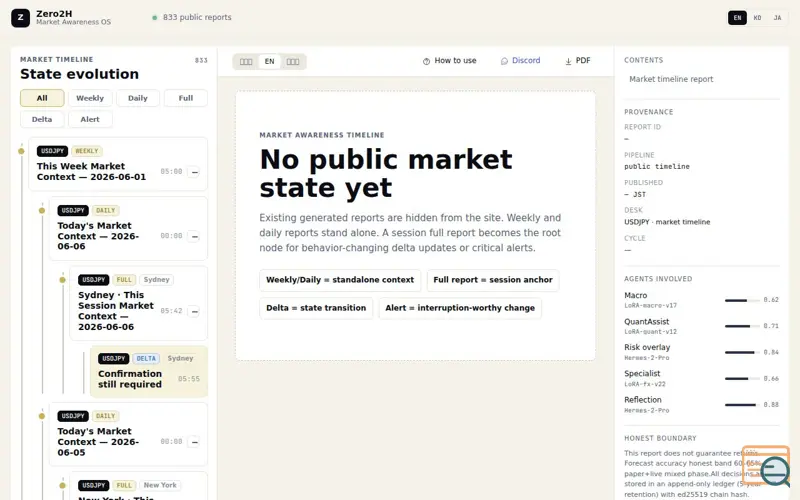Image resolution: width=800 pixels, height=500 pixels.
Task: Click the No public market state yet heading
Action: point(386,173)
